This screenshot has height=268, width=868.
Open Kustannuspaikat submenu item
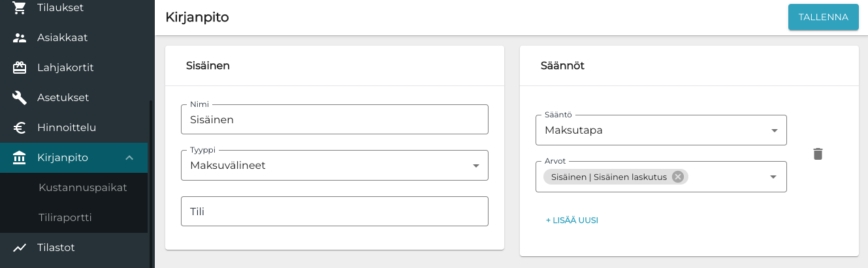(x=82, y=188)
